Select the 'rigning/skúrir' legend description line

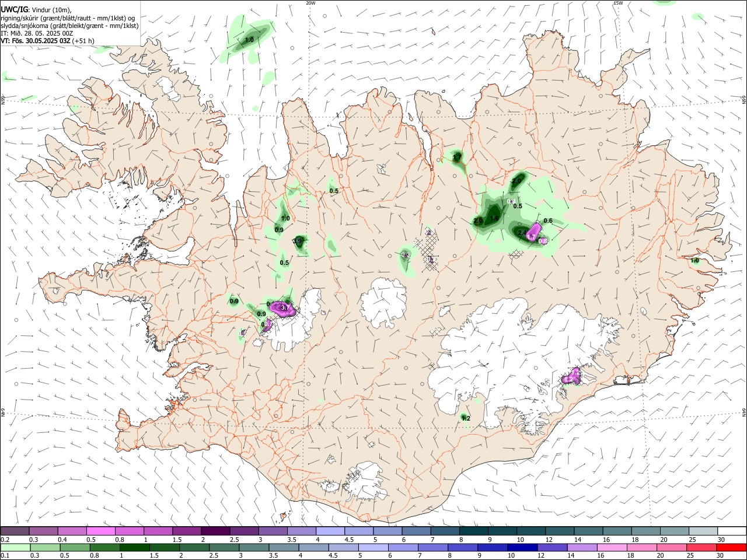68,18
